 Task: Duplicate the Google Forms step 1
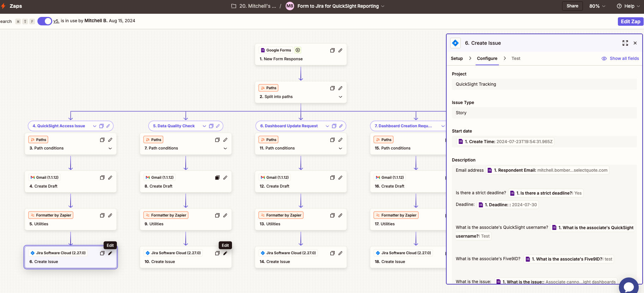(x=332, y=50)
